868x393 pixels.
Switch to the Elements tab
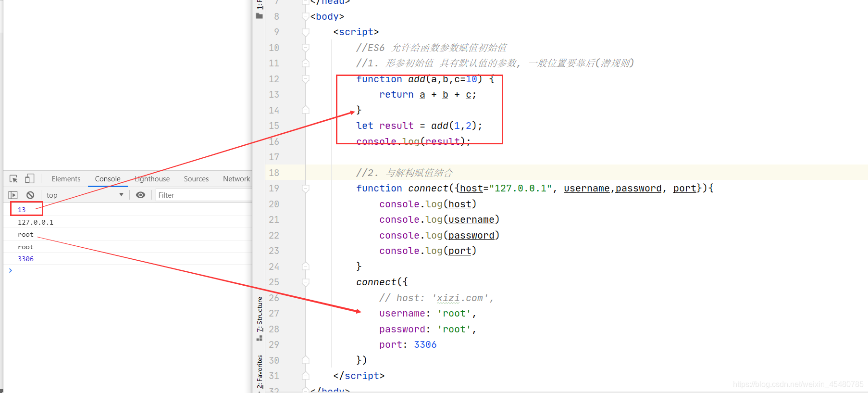click(66, 179)
